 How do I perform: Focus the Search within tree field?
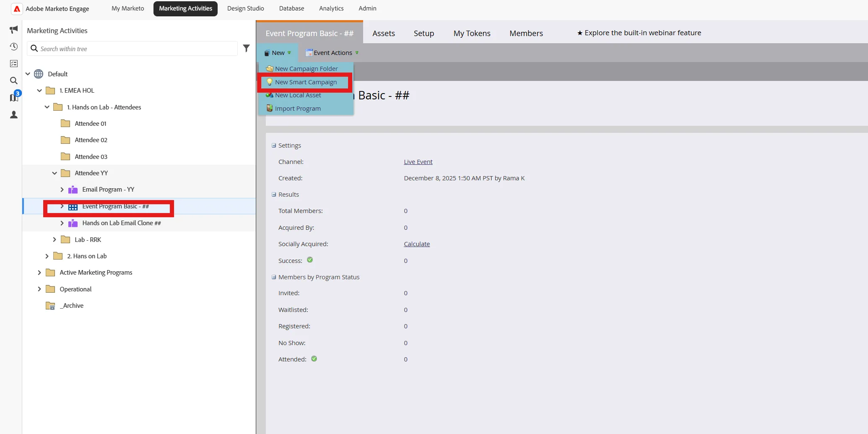pyautogui.click(x=133, y=49)
